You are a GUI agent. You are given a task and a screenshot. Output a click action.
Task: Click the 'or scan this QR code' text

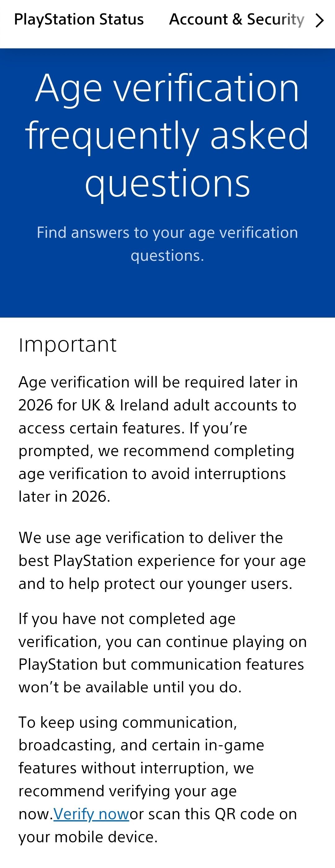213,814
